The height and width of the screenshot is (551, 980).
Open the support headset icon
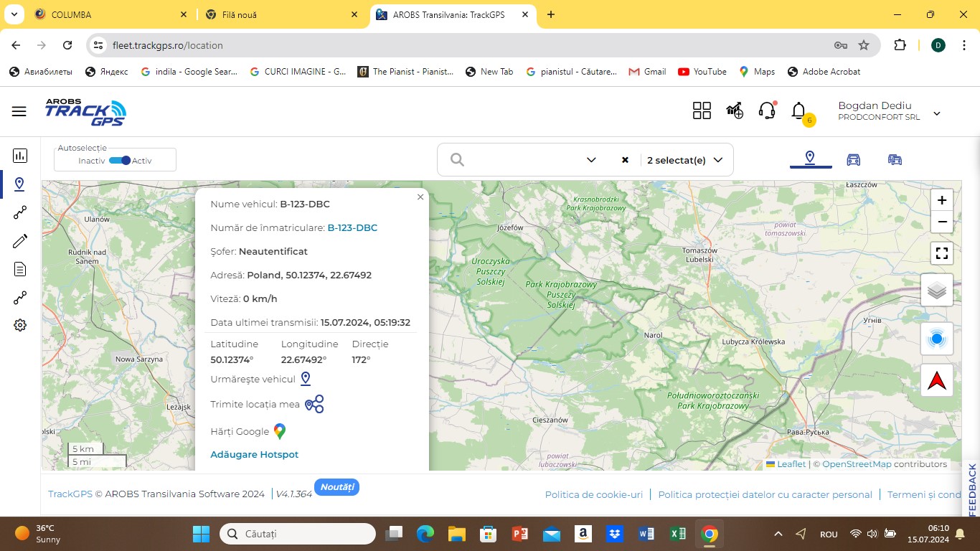pos(767,110)
